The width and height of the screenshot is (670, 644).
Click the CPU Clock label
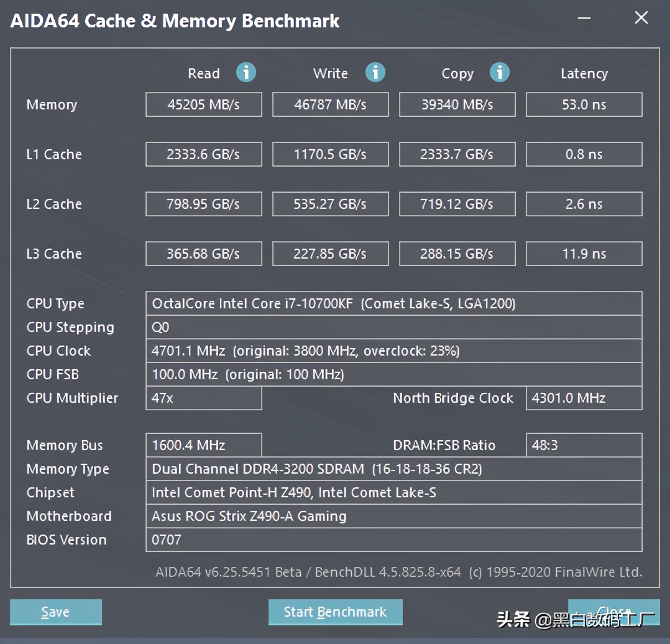point(58,351)
